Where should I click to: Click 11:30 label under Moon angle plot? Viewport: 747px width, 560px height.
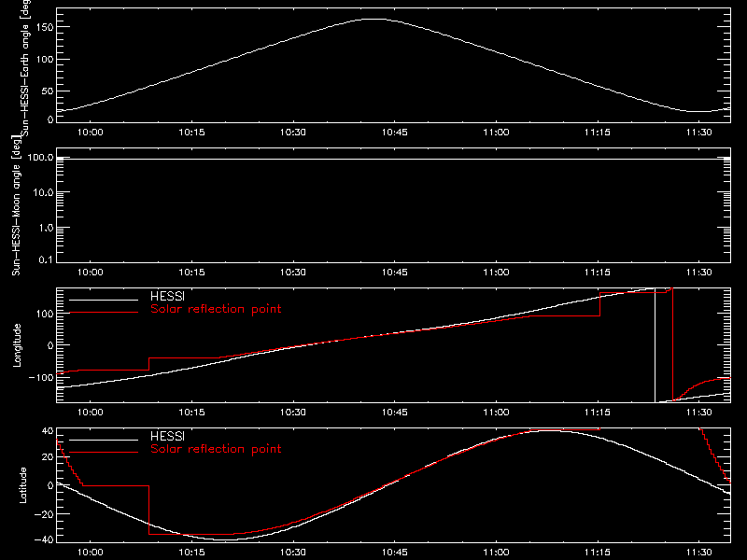click(x=698, y=273)
